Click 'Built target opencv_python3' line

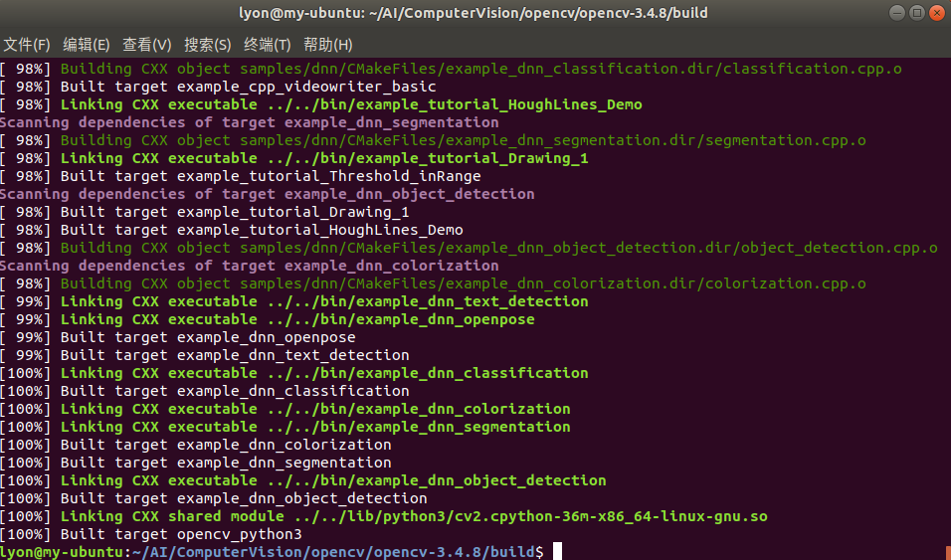pyautogui.click(x=151, y=534)
